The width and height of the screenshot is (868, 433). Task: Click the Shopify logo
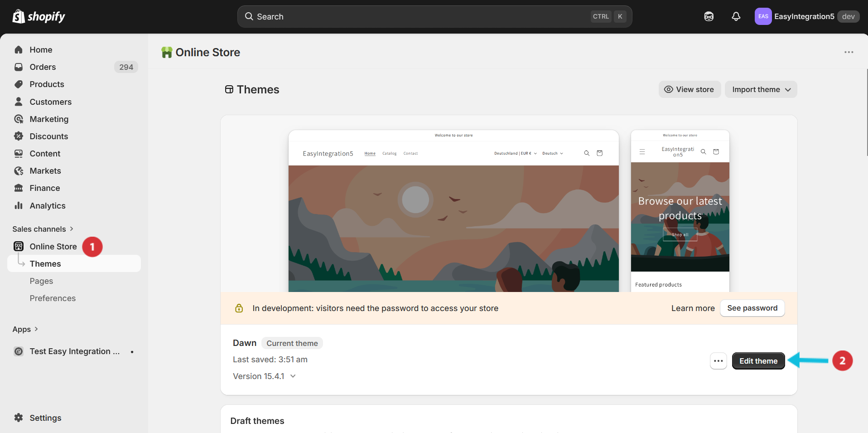click(39, 16)
